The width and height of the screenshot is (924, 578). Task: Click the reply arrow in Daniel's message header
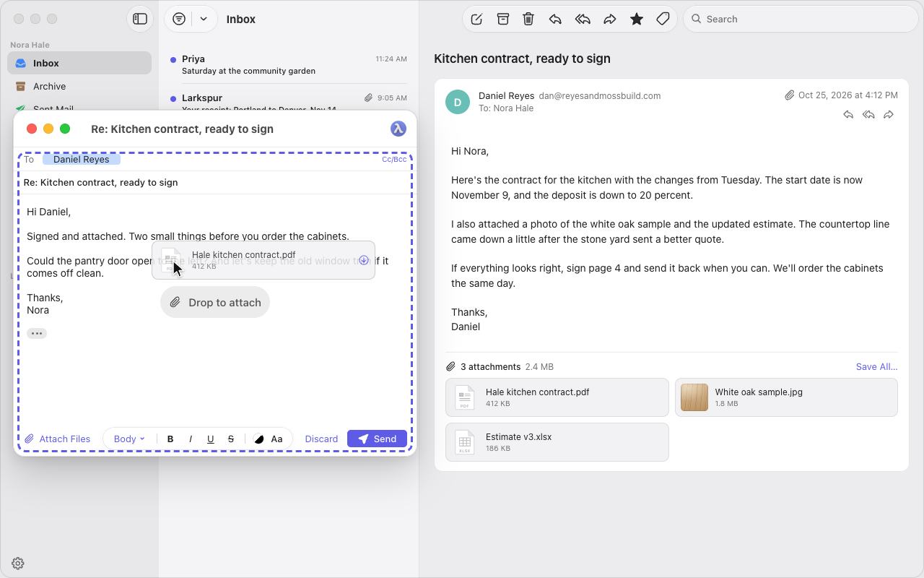coord(848,115)
